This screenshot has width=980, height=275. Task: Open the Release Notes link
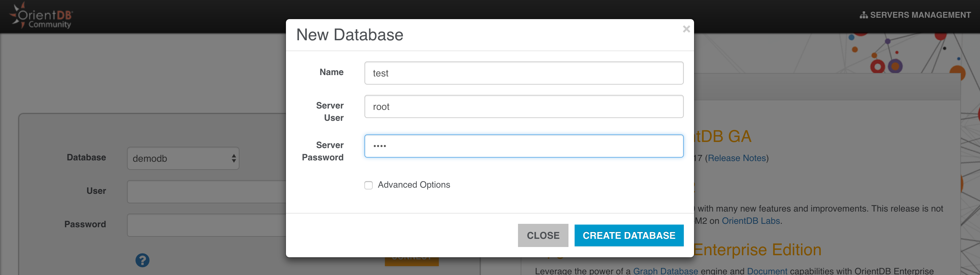tap(736, 158)
